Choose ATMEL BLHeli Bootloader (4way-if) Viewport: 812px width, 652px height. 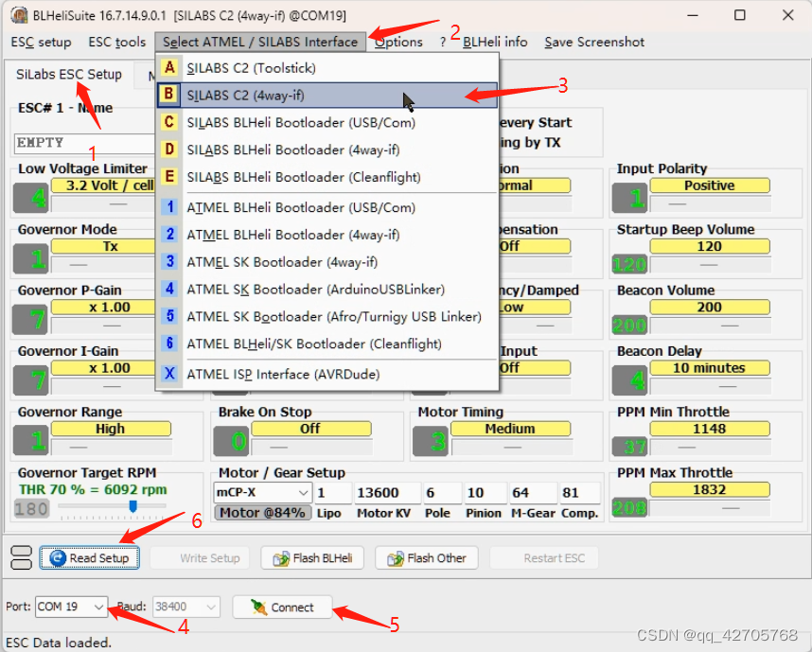[327, 235]
